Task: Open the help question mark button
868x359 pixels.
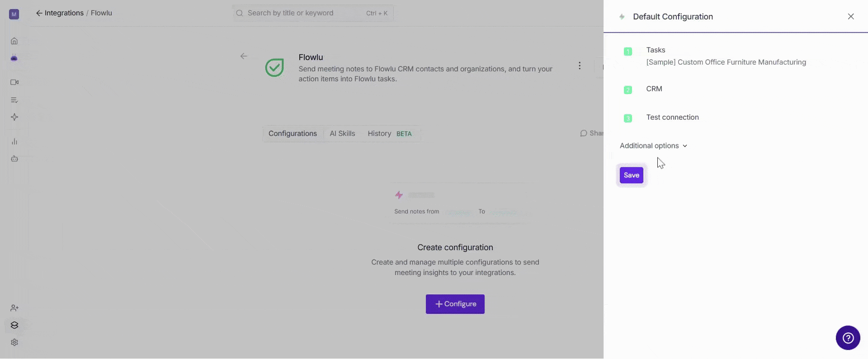Action: pos(848,338)
